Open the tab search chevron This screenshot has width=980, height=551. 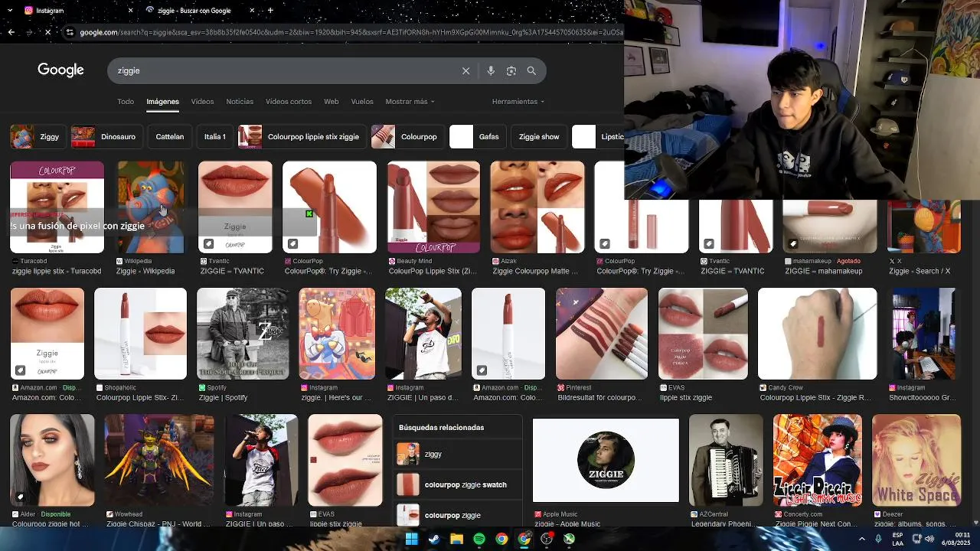(x=10, y=10)
